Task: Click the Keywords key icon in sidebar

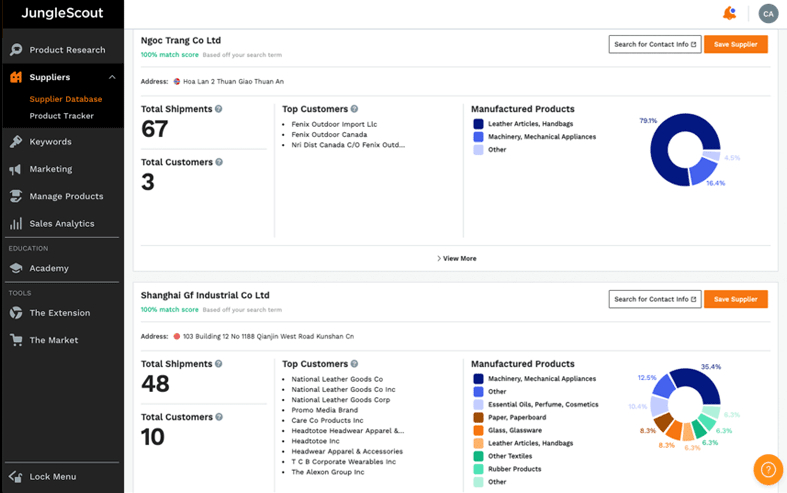Action: click(x=16, y=142)
